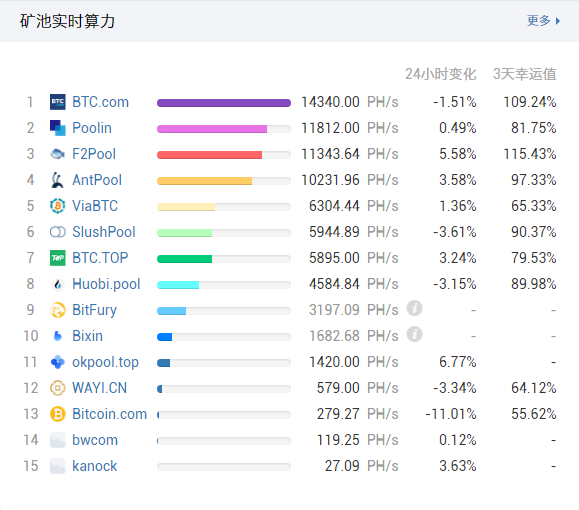Click the info icon beside Bixin hashrate
This screenshot has width=579, height=510.
click(x=414, y=334)
